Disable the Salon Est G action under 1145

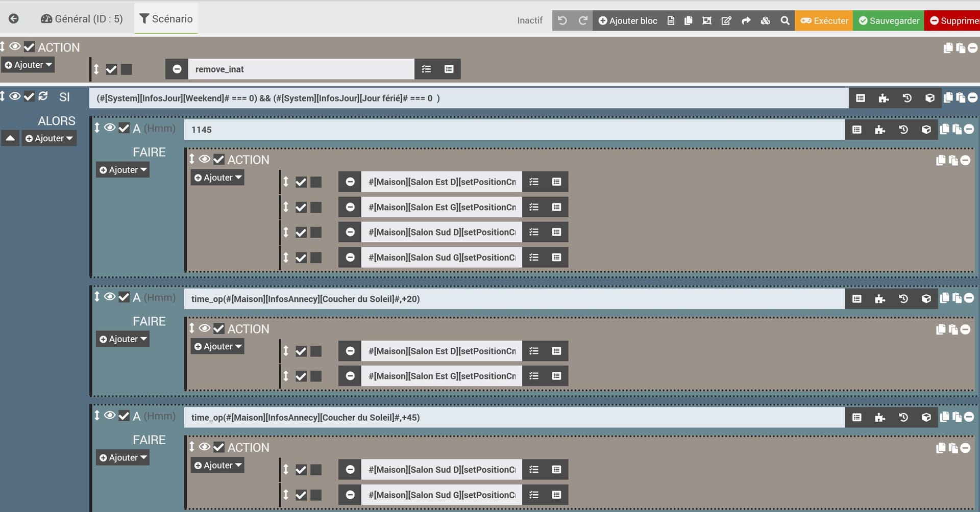(x=301, y=207)
